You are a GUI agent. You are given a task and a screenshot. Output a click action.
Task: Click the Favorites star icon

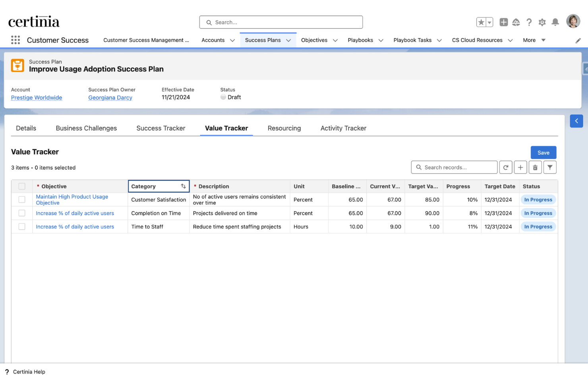coord(481,22)
